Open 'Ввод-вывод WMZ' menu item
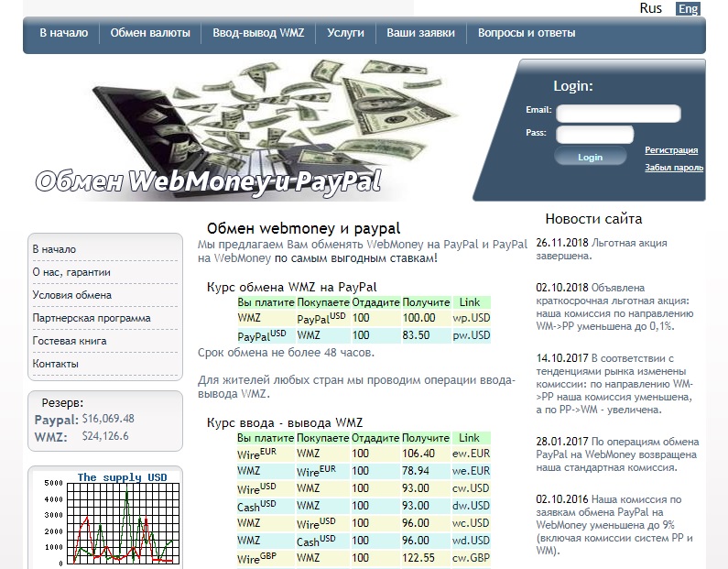 click(x=258, y=33)
